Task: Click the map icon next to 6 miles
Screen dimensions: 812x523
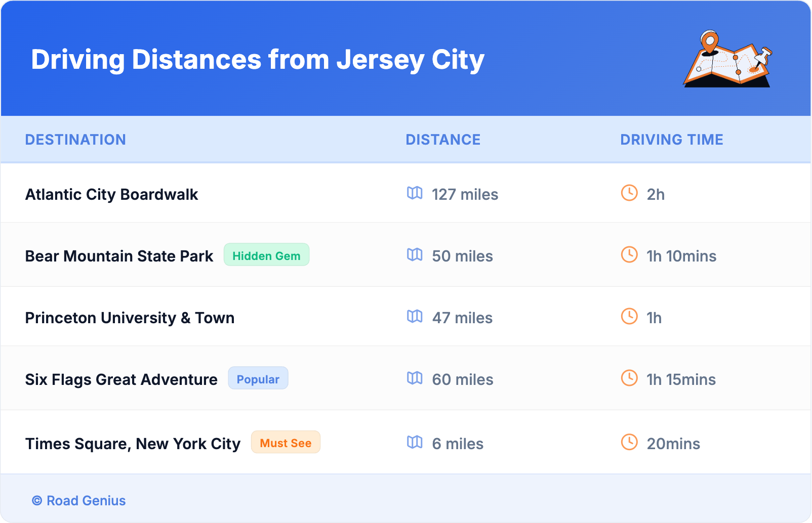Action: [415, 443]
